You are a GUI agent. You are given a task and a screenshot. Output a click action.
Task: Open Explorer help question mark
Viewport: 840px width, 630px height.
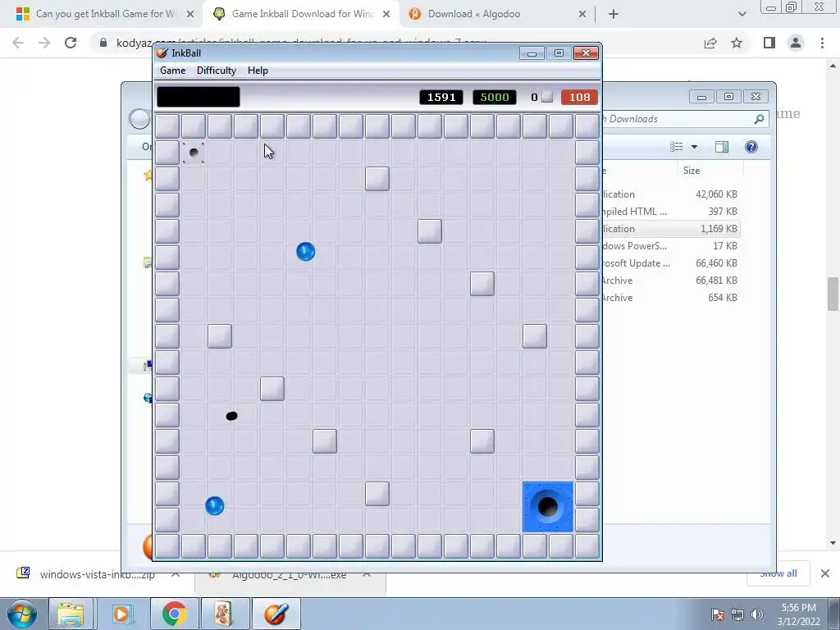point(751,147)
